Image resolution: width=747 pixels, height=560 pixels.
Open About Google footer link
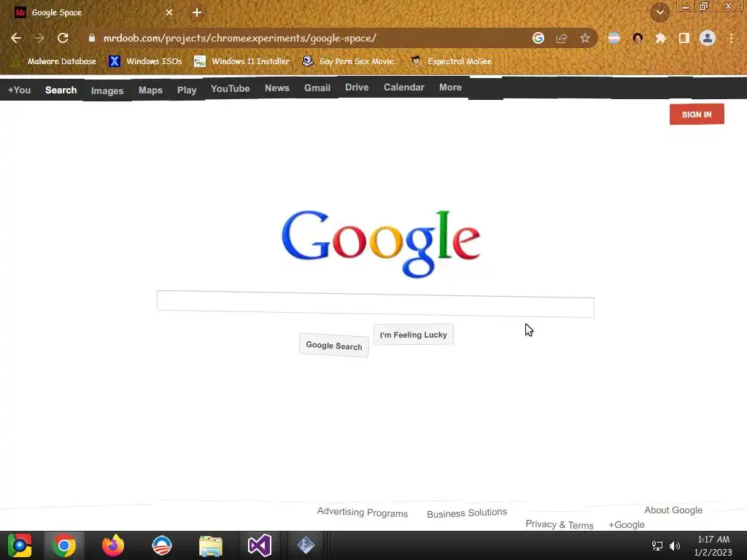(x=673, y=510)
